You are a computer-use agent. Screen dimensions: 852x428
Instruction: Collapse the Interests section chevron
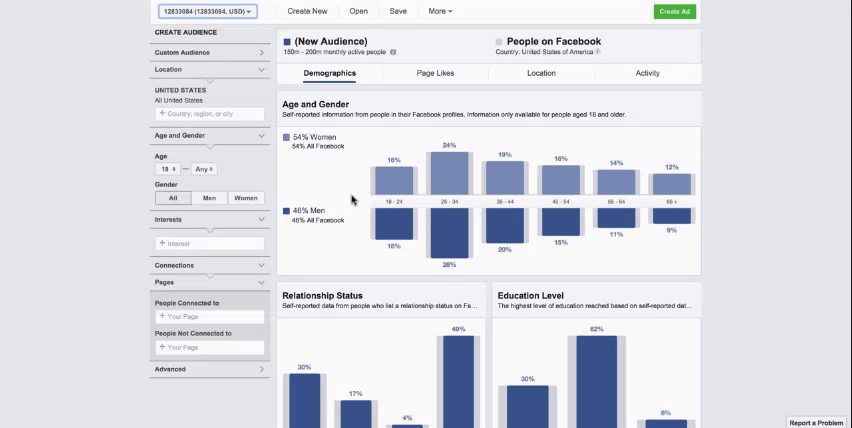click(262, 220)
